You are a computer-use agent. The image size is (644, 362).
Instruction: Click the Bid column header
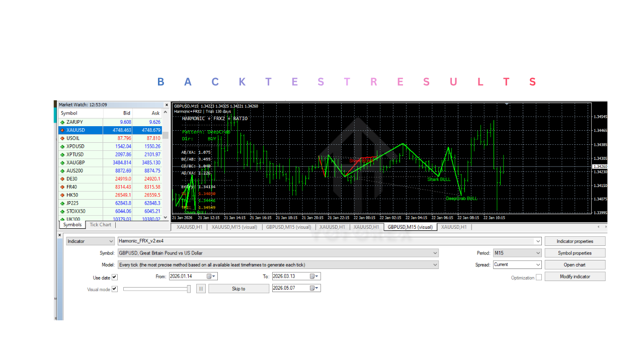pos(118,113)
